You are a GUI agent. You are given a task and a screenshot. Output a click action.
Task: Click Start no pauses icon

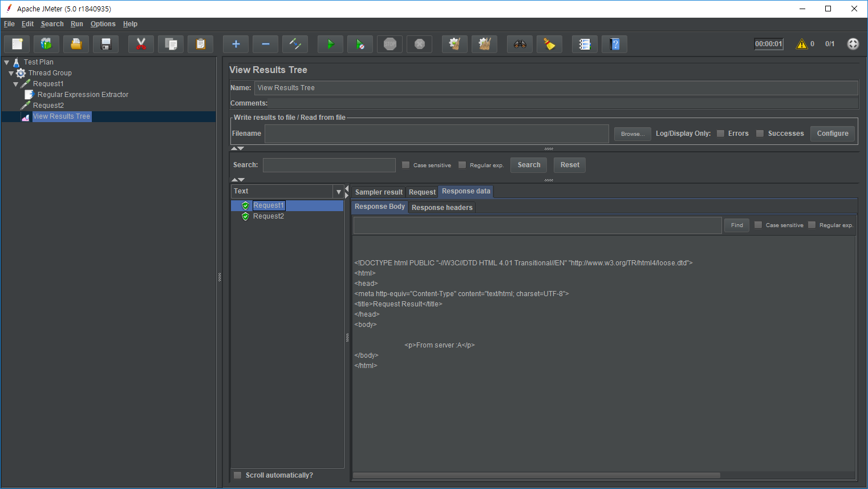tap(360, 44)
